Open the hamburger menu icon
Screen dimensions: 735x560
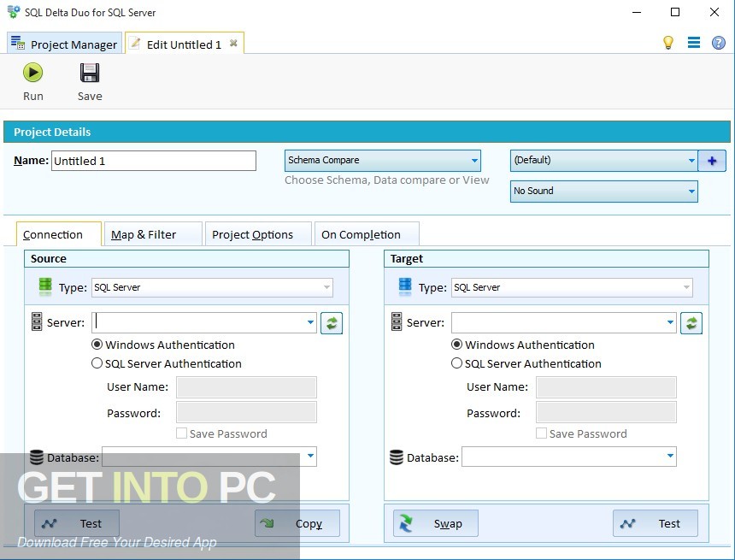tap(694, 43)
